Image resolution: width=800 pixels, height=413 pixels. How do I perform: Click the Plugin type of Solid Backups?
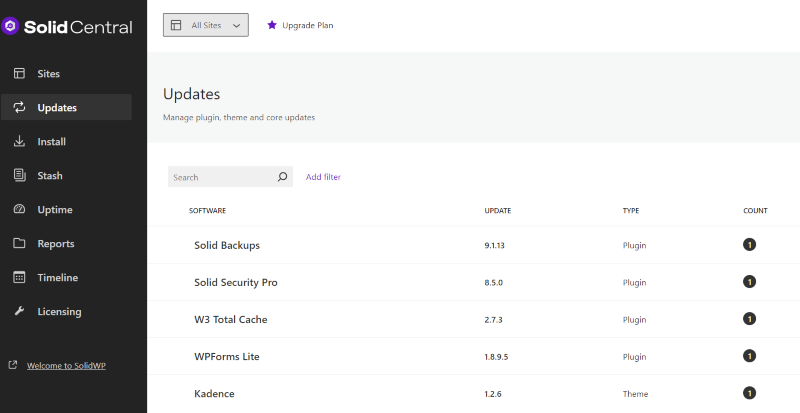(634, 245)
